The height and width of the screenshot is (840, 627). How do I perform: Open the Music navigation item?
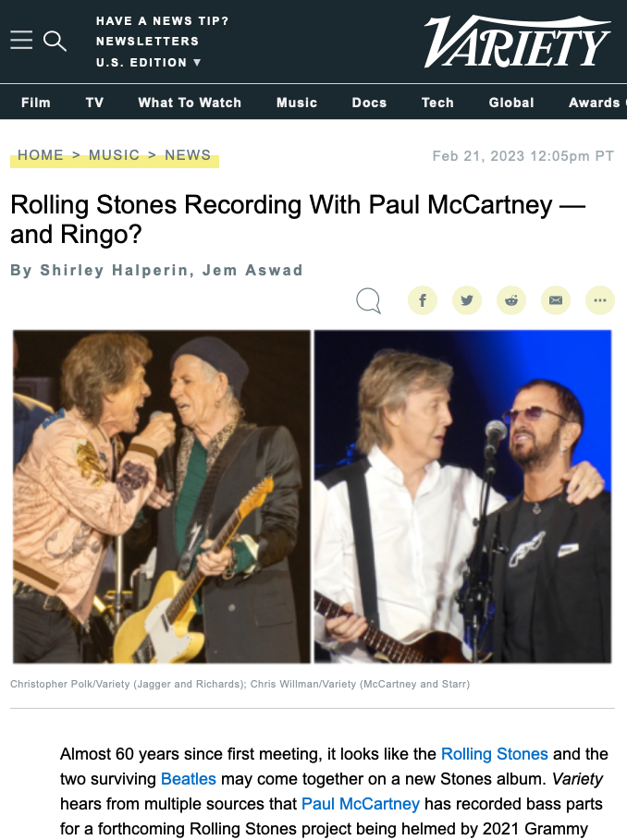click(x=297, y=103)
